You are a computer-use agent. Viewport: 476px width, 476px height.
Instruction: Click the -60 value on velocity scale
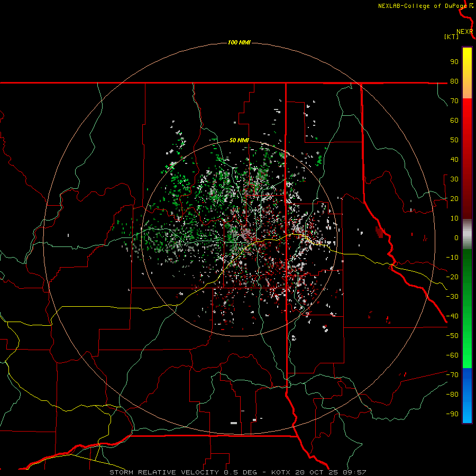(x=452, y=355)
